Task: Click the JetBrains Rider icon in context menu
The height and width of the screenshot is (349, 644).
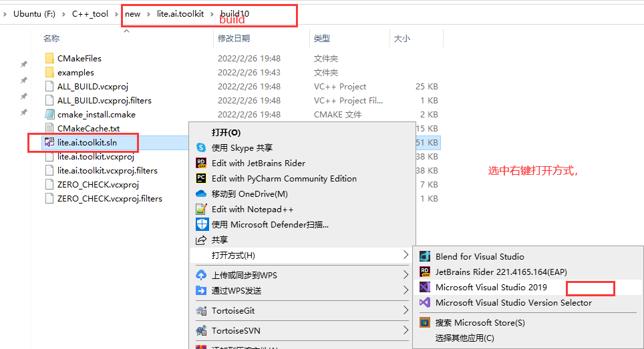Action: (x=201, y=163)
